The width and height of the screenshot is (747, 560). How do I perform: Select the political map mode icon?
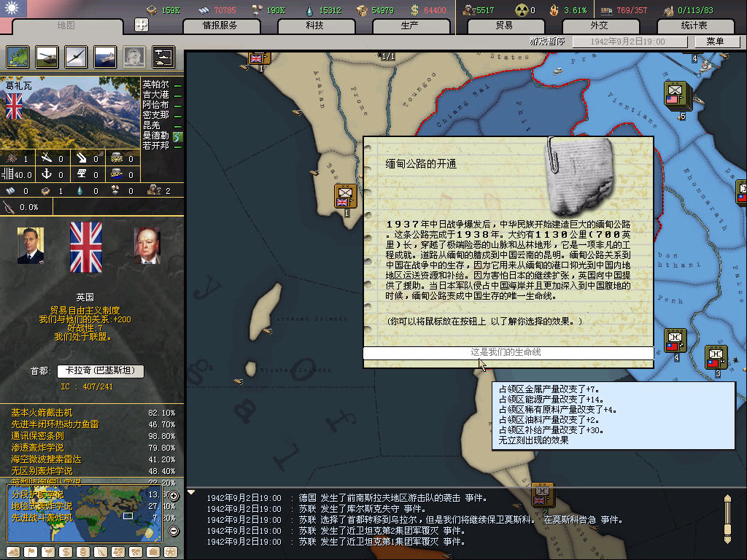18,57
